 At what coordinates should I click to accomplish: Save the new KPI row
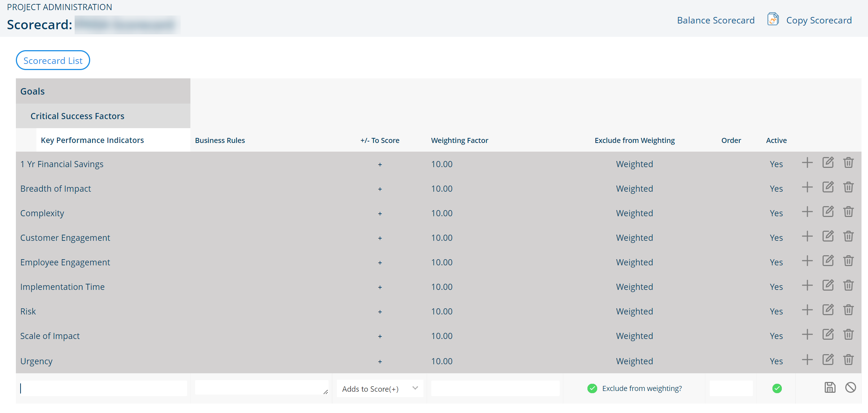[830, 388]
